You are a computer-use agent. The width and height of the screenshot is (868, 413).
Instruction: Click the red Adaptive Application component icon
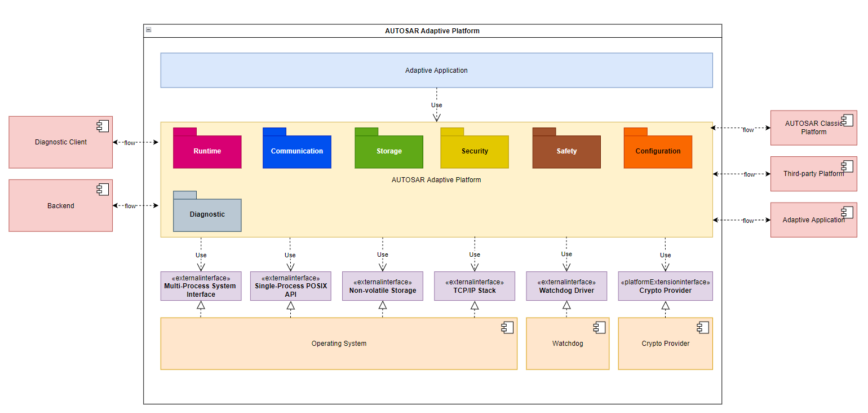click(847, 212)
